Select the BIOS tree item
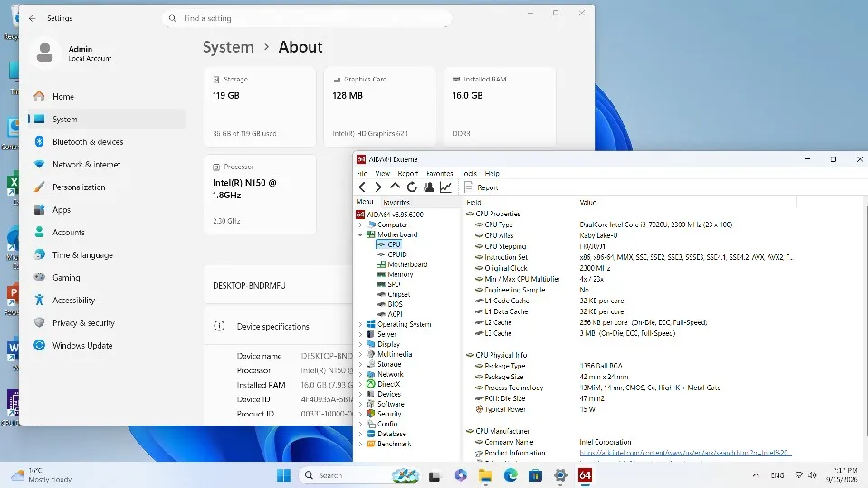The image size is (868, 488). pos(395,304)
